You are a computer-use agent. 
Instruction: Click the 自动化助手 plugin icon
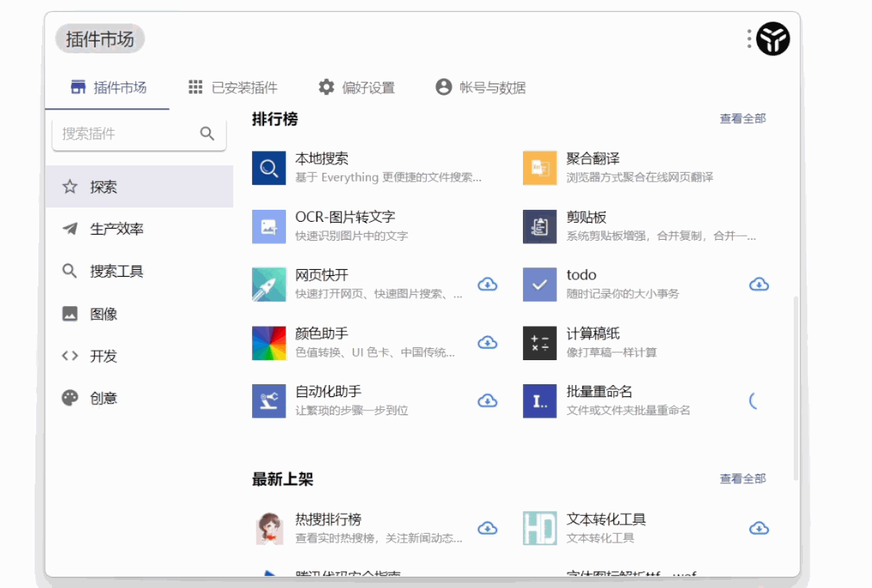click(268, 401)
